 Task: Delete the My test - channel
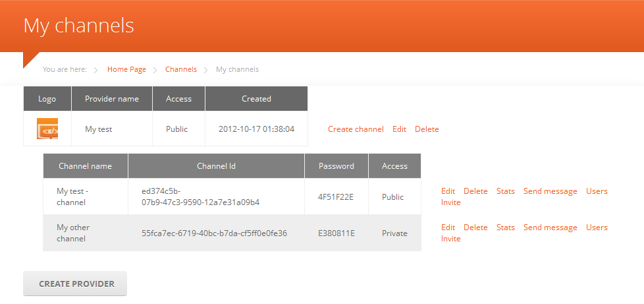coord(475,191)
